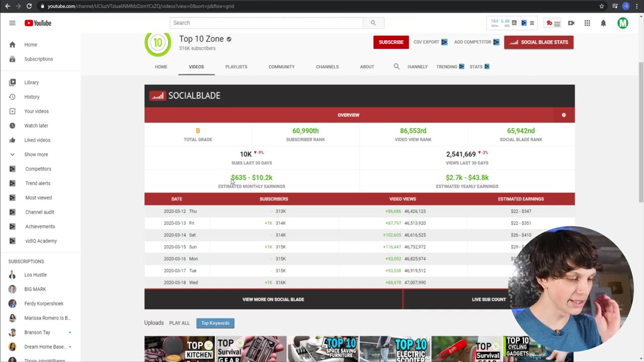Open vidIQ Academy in sidebar
The width and height of the screenshot is (644, 362).
click(40, 241)
